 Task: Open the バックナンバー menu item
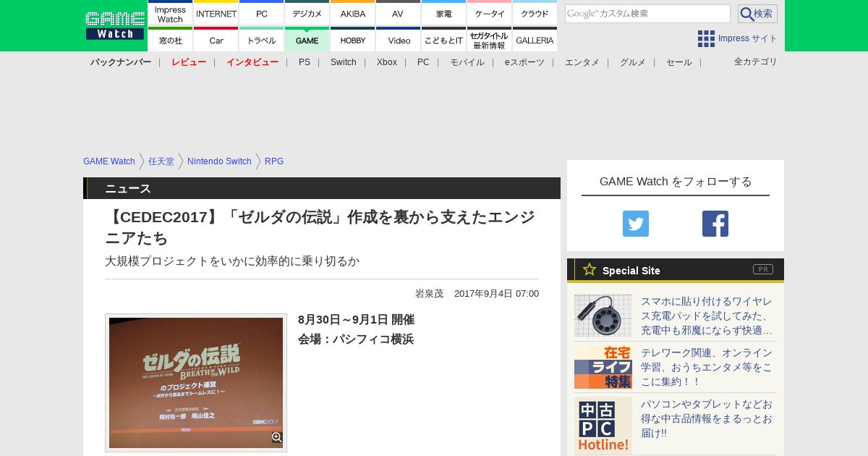[121, 62]
